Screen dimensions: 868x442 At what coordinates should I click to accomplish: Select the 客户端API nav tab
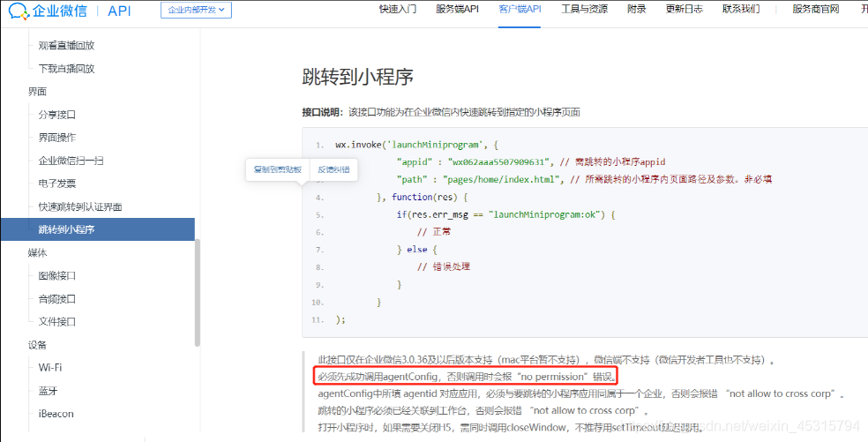(x=520, y=10)
